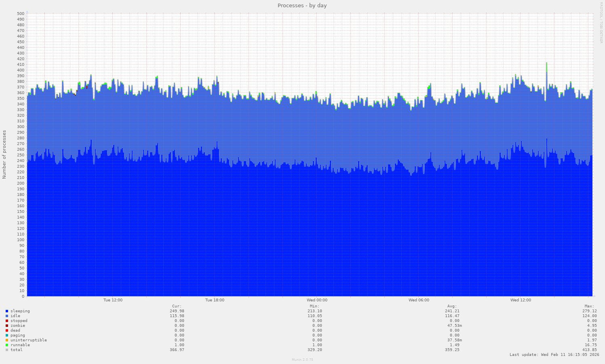The width and height of the screenshot is (605, 364).
Task: Click the 'Last update' timestamp text
Action: pos(554,355)
